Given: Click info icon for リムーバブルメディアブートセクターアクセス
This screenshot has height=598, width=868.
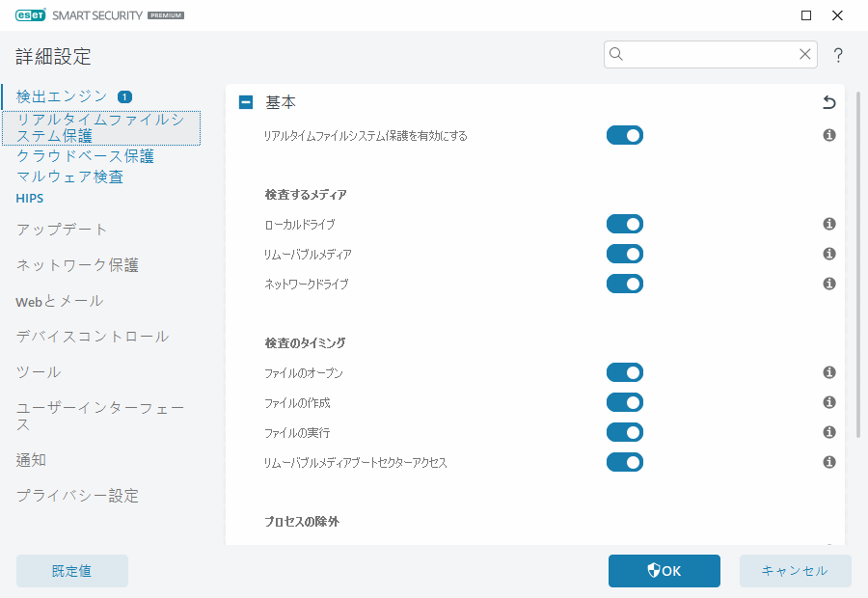Looking at the screenshot, I should 828,462.
